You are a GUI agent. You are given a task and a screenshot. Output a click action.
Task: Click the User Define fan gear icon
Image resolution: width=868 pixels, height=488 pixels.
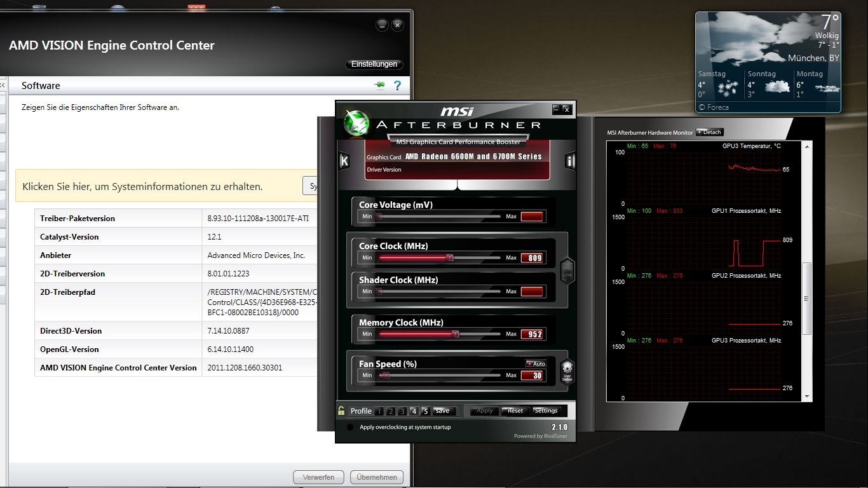(x=567, y=371)
